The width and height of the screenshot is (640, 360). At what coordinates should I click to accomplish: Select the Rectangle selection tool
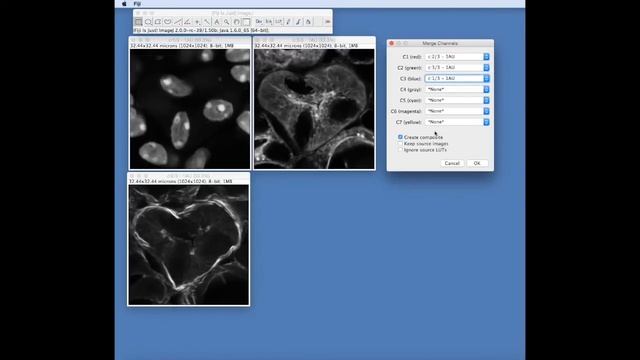pyautogui.click(x=138, y=22)
